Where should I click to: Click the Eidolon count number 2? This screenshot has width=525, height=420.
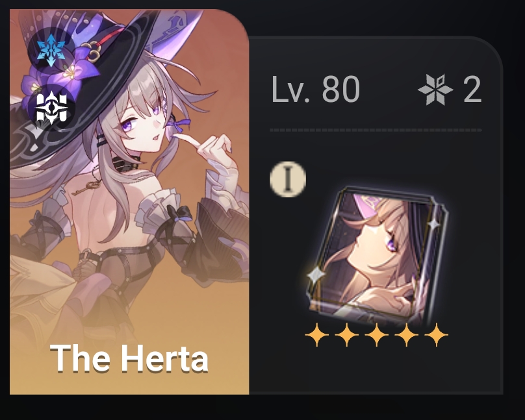[x=472, y=90]
